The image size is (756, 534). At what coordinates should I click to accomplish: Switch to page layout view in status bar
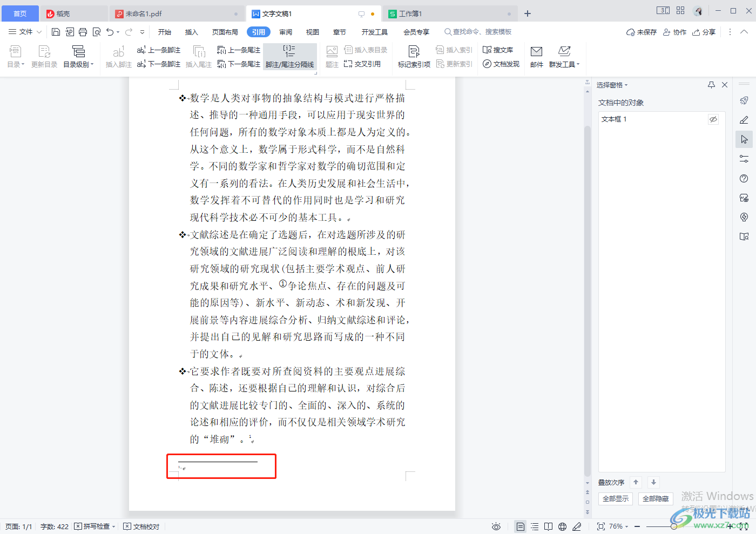pos(520,526)
